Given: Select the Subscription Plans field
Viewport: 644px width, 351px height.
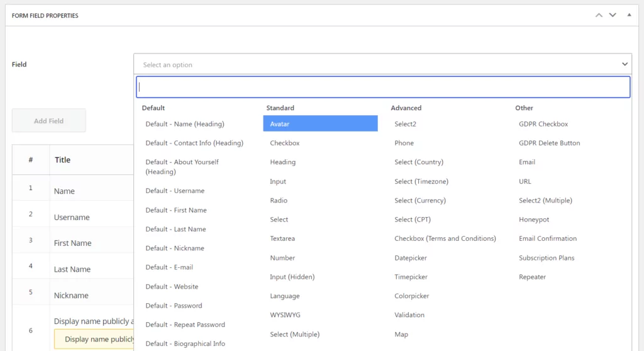Looking at the screenshot, I should (x=547, y=258).
